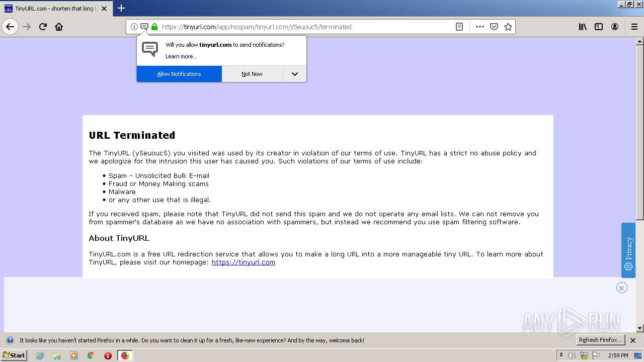Screen dimensions: 644x362
Task: Click 'Fraud or Money Making scams' item
Action: [x=158, y=184]
